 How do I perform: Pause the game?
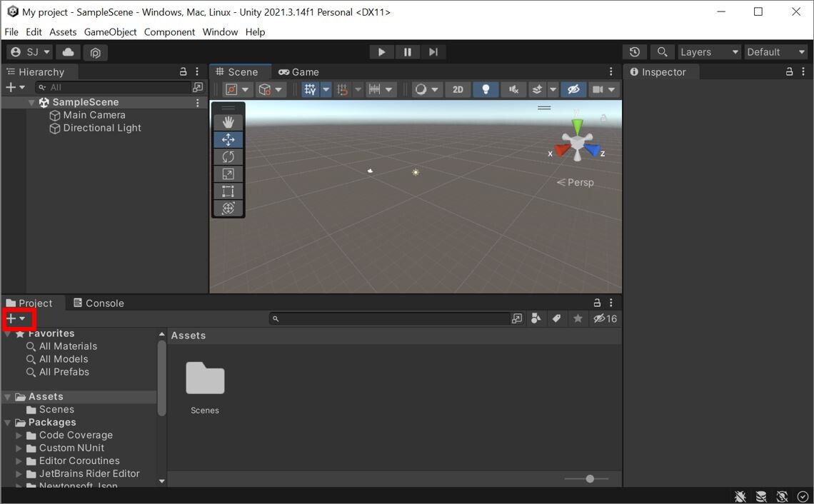pos(408,52)
